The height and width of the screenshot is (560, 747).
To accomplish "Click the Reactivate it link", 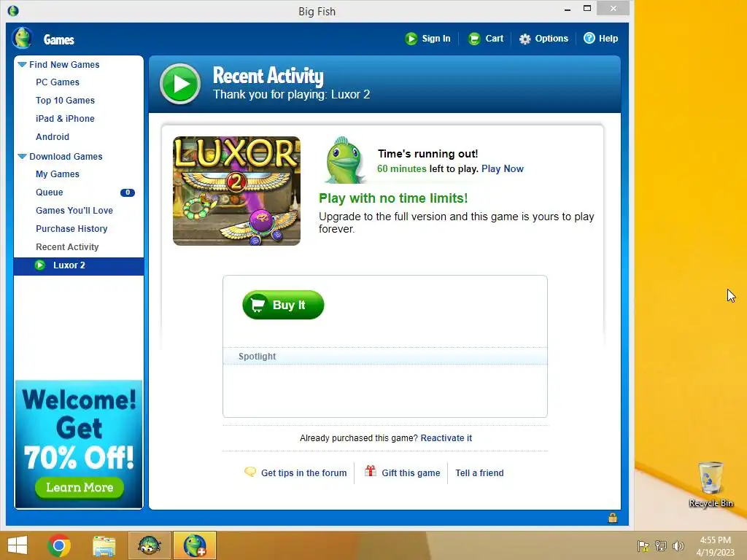I will coord(446,438).
